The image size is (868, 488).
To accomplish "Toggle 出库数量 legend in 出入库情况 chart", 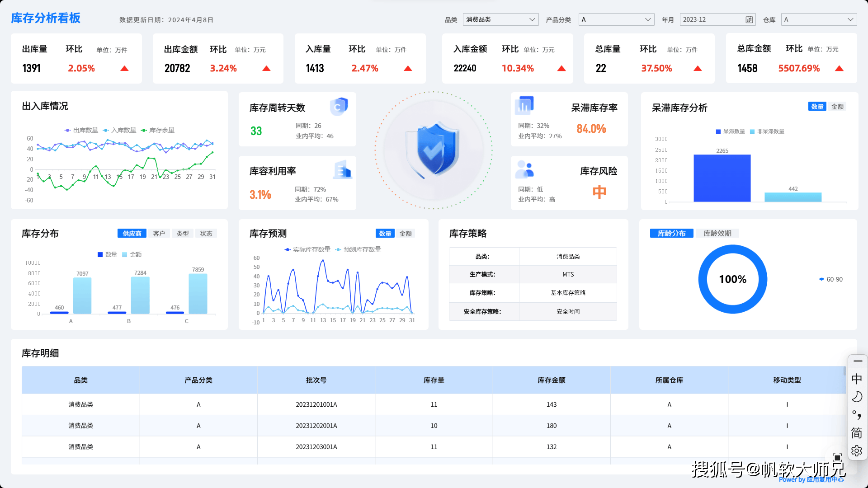I will coord(81,130).
